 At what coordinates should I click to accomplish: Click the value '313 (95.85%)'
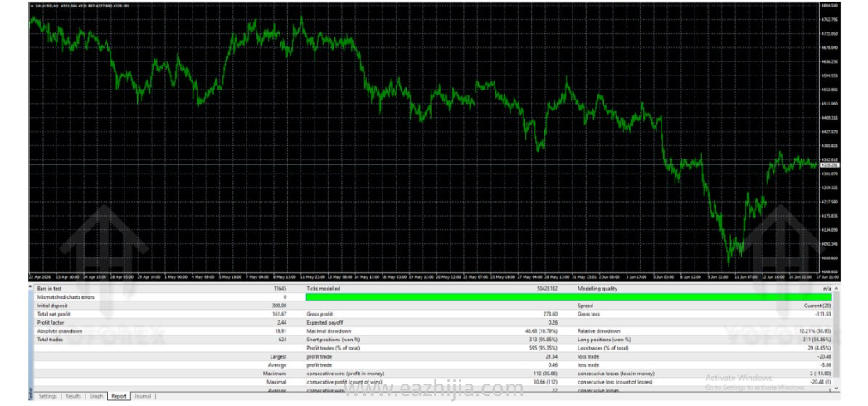tap(544, 340)
